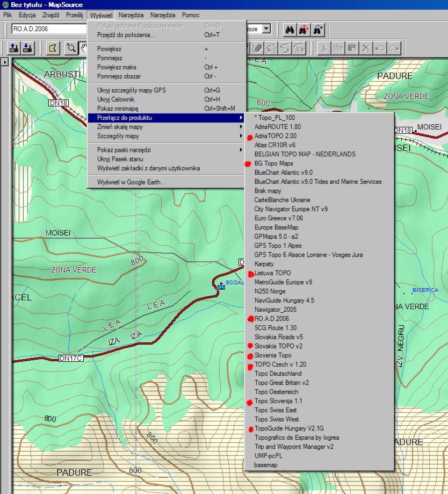448x494 pixels.
Task: Toggle Ukryj Pasek stanu option
Action: [166, 159]
